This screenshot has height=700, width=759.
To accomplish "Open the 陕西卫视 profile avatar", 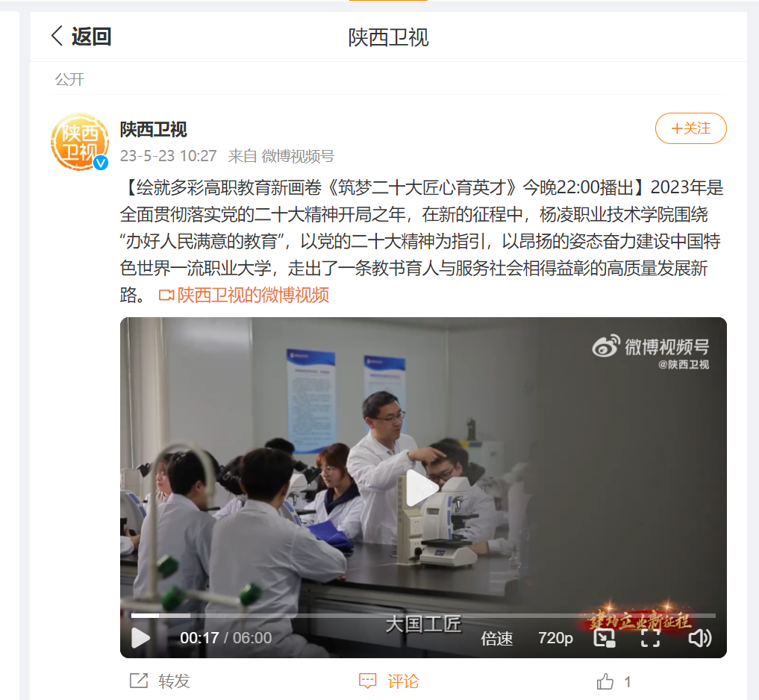I will (x=80, y=142).
